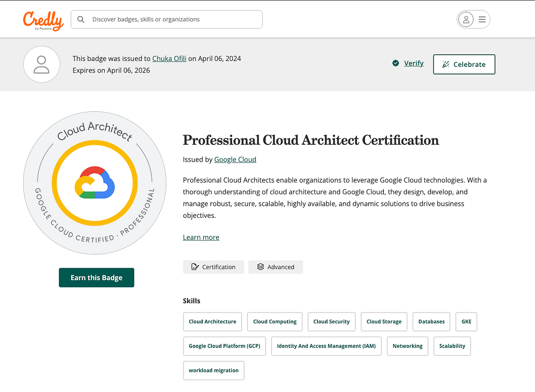Click the 'Expires on April 06, 2026' text
Image resolution: width=535 pixels, height=392 pixels.
111,70
